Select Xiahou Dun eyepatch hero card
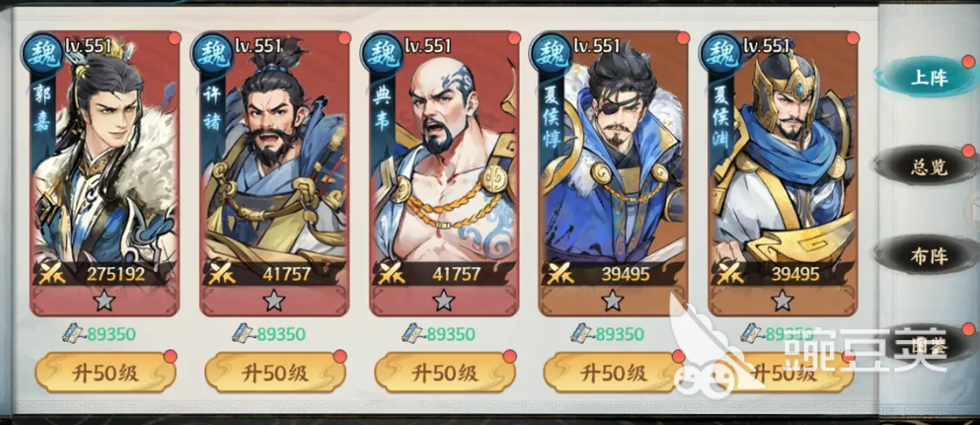Image resolution: width=980 pixels, height=425 pixels. 614,173
